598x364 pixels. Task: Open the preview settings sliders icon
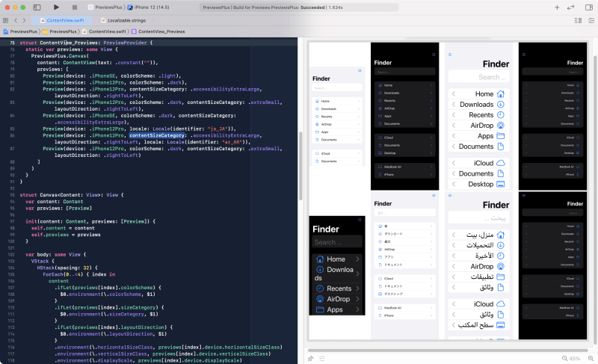click(322, 358)
